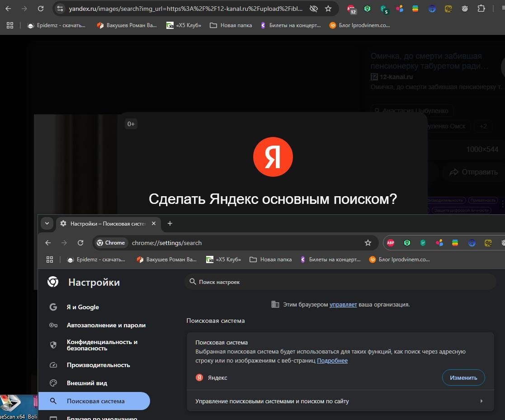Open the ABP extension showing badge 12
Image resolution: width=505 pixels, height=420 pixels.
tap(351, 9)
